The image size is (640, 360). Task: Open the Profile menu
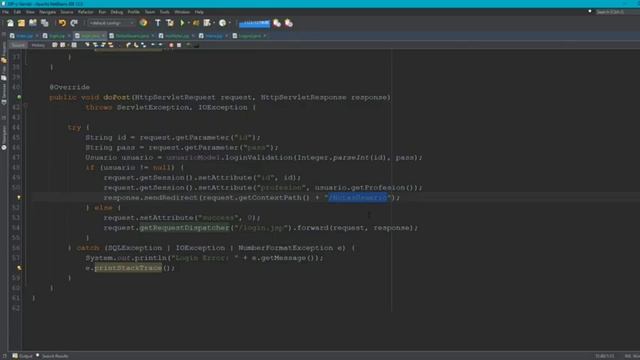(133, 12)
